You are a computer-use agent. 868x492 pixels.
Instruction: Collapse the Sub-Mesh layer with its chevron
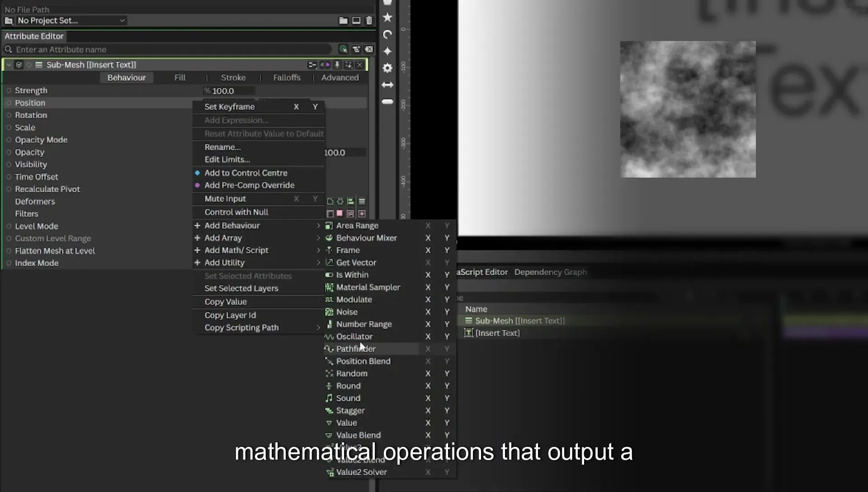9,65
